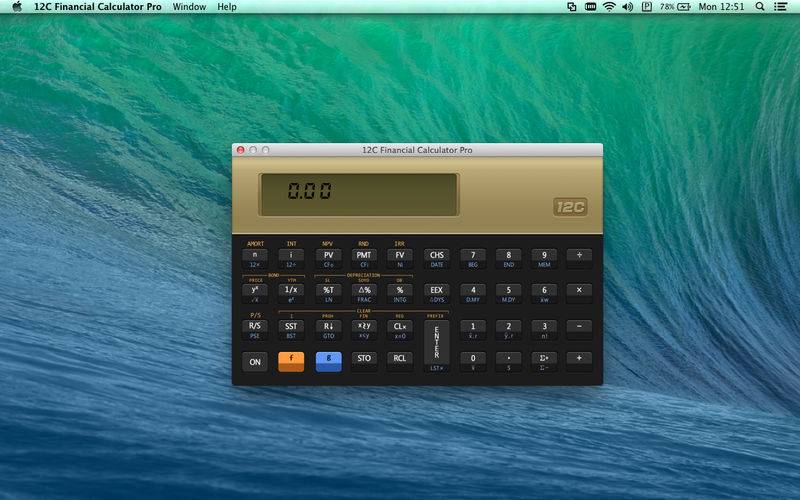Viewport: 800px width, 500px height.
Task: Click the volume icon in menu bar
Action: tap(628, 7)
